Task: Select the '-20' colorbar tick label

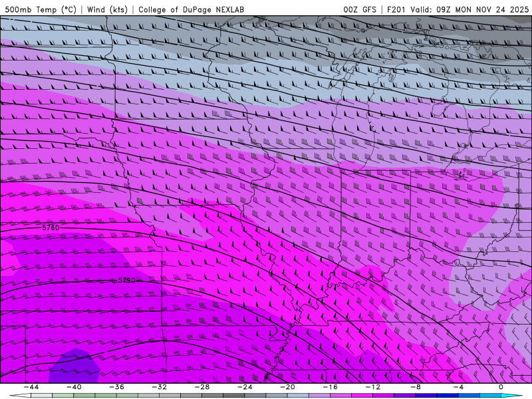Action: point(287,387)
